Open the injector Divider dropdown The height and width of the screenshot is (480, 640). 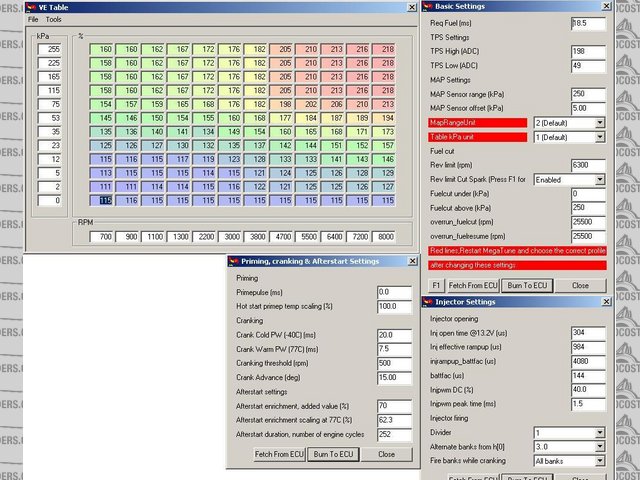coord(600,432)
